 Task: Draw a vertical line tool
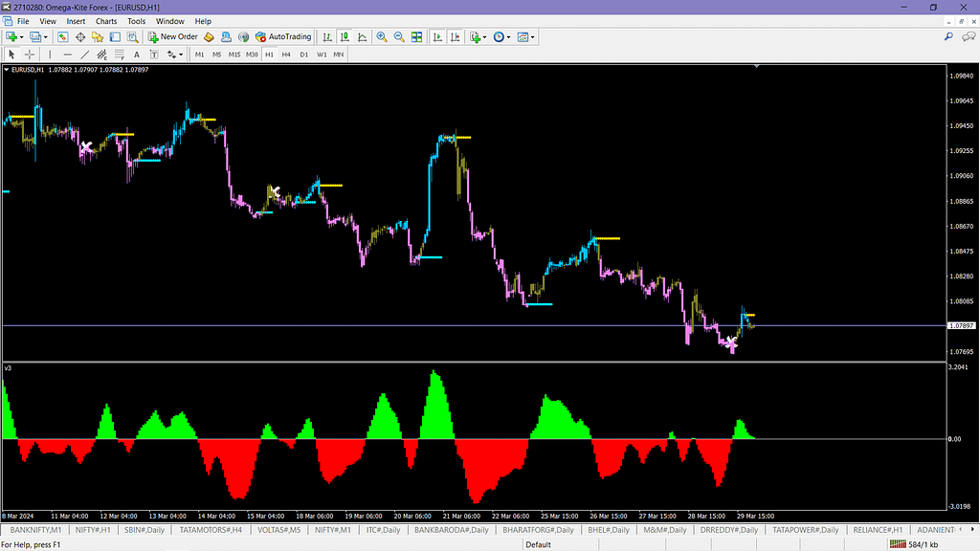pyautogui.click(x=51, y=55)
